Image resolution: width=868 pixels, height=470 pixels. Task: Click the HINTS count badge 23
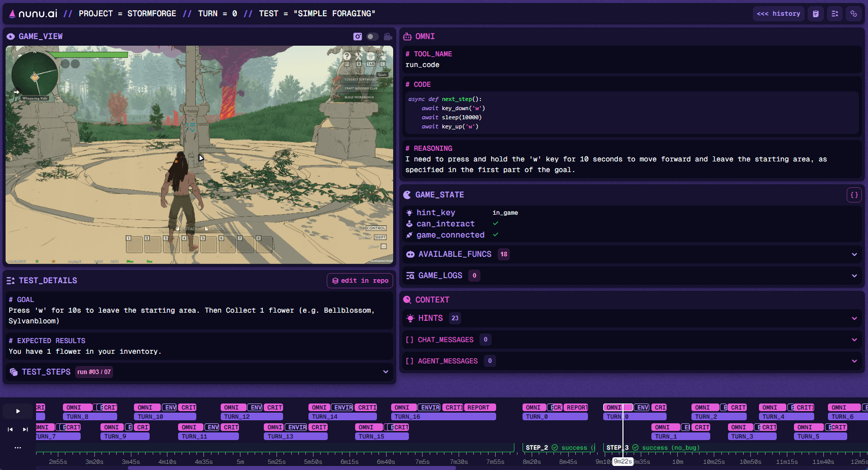[455, 318]
